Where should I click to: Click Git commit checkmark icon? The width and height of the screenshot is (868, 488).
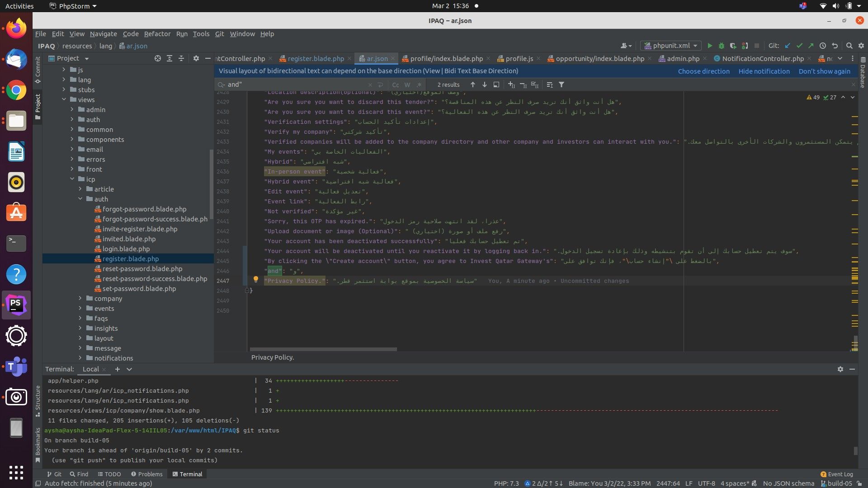(799, 46)
